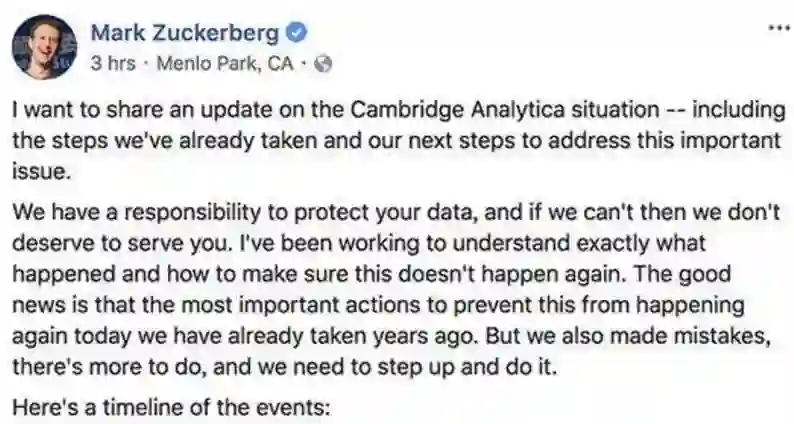This screenshot has height=424, width=794.
Task: Open the post options three-dot menu
Action: (777, 28)
